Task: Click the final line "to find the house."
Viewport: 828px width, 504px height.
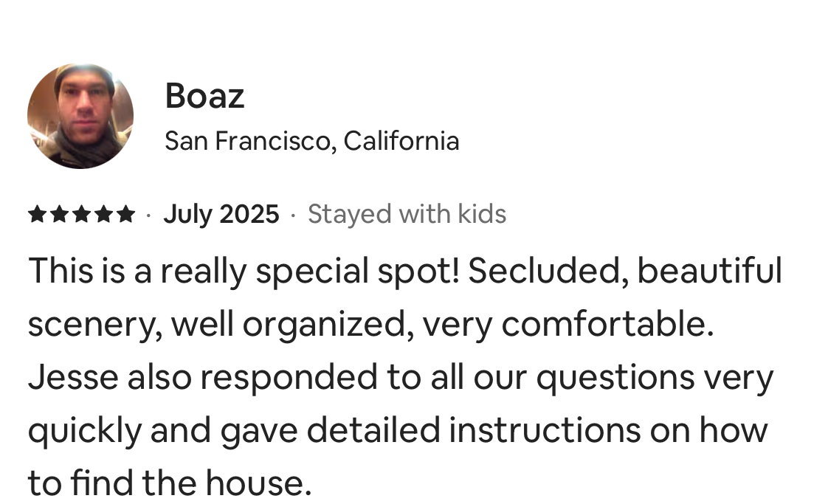Action: click(x=169, y=483)
